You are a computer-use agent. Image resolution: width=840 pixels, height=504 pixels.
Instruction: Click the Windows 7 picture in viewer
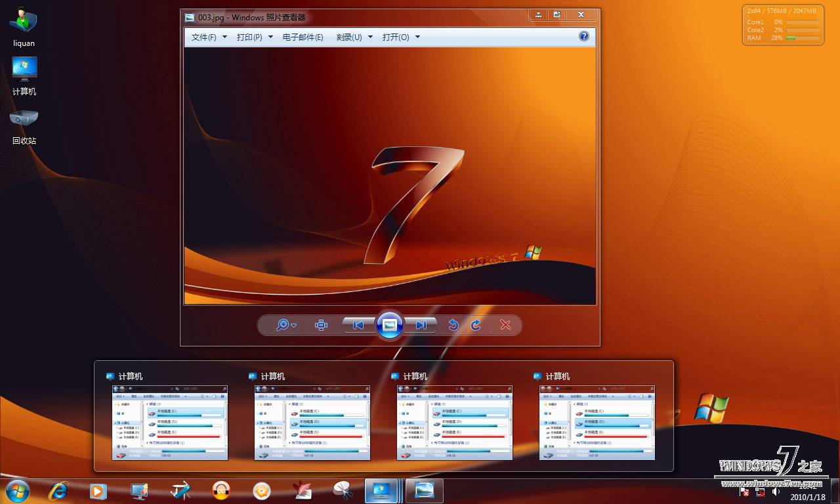pyautogui.click(x=390, y=176)
